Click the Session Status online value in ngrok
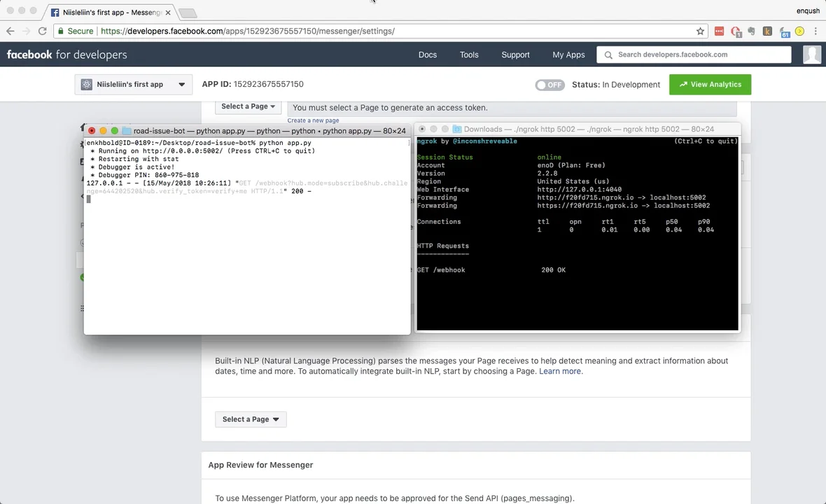 549,157
